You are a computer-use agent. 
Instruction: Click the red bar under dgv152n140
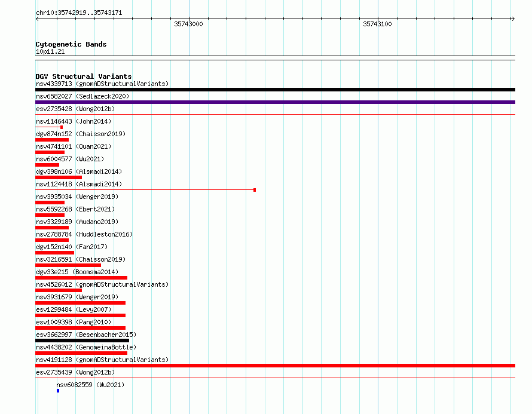coord(54,253)
